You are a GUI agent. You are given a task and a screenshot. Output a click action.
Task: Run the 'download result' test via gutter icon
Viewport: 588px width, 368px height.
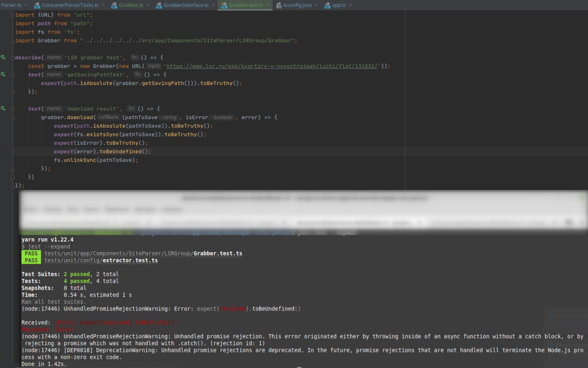point(3,109)
